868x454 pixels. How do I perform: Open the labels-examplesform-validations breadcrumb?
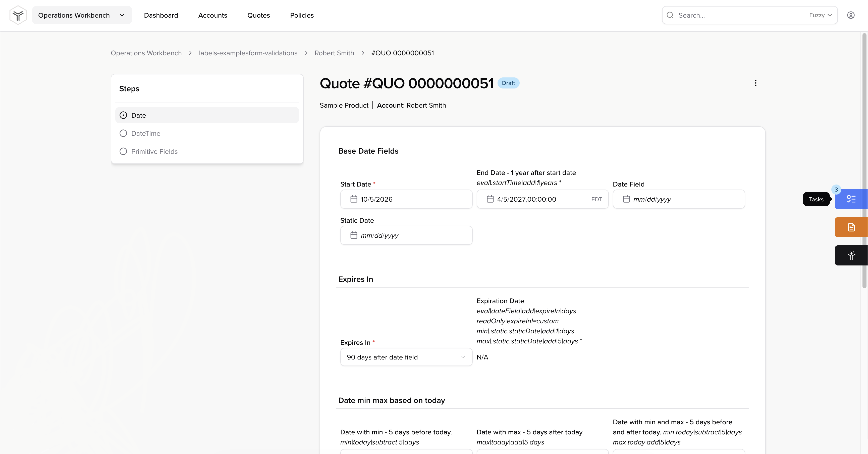coord(248,53)
